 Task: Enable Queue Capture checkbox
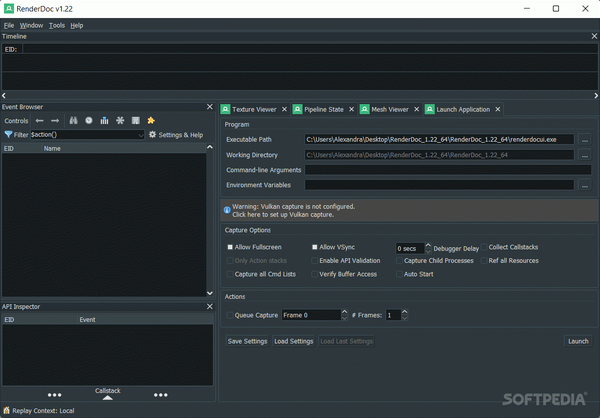click(x=230, y=315)
